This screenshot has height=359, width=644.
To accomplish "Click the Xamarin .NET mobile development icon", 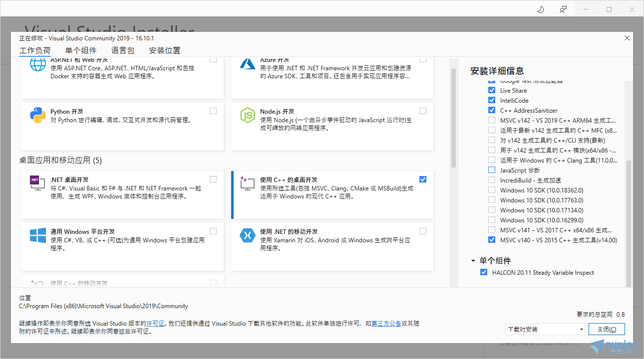I will point(248,235).
